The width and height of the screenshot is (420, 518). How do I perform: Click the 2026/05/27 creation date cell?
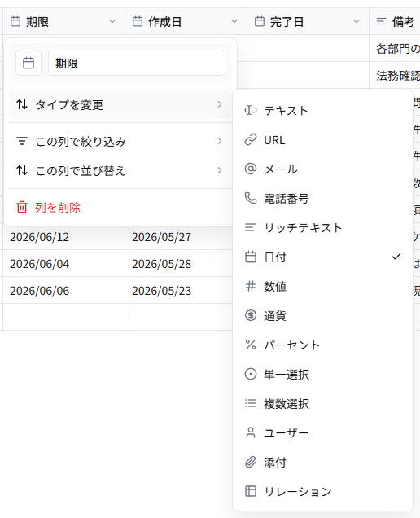click(x=179, y=236)
